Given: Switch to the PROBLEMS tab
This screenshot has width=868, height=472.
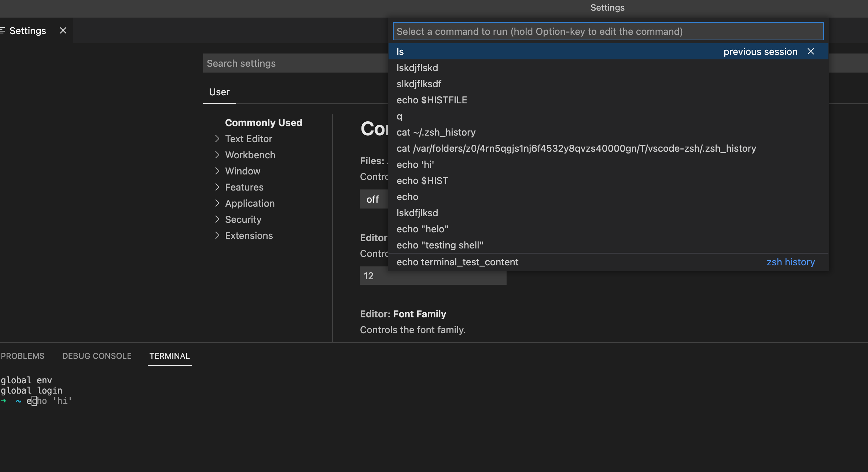Looking at the screenshot, I should (22, 356).
